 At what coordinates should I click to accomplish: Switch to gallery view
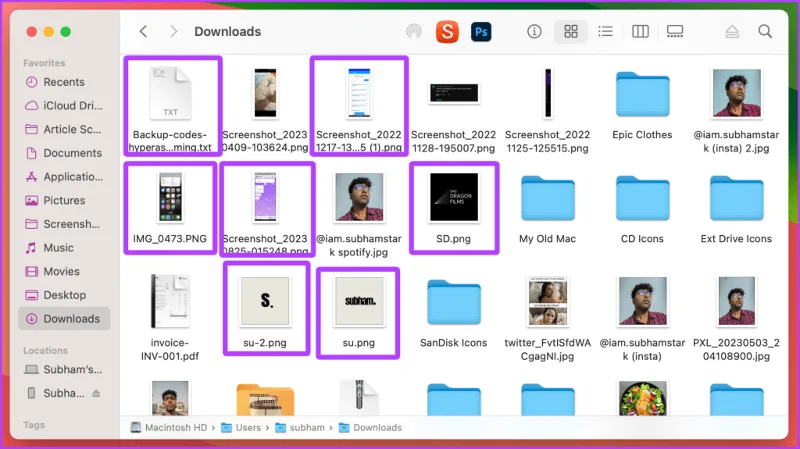[675, 32]
